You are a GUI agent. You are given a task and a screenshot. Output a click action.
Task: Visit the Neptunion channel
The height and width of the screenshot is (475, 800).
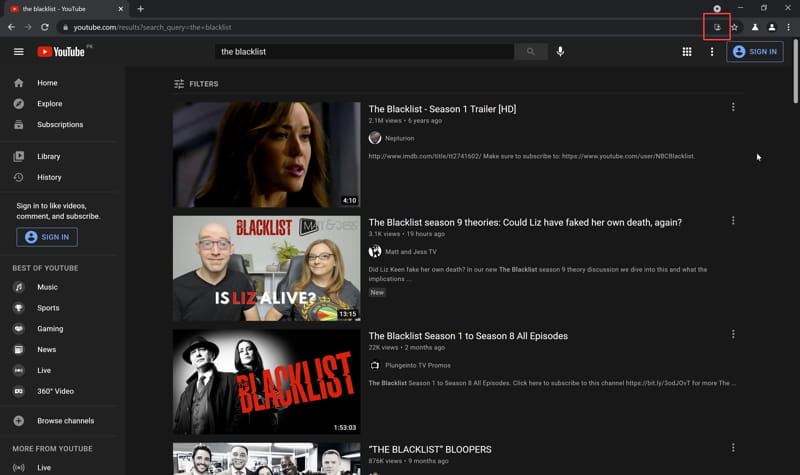[x=399, y=138]
